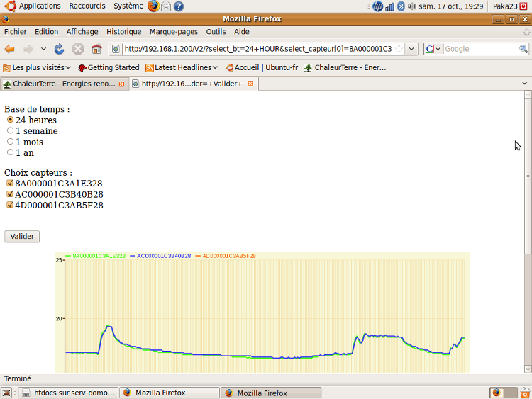
Task: Select the '1 semaine' time base
Action: click(x=10, y=131)
